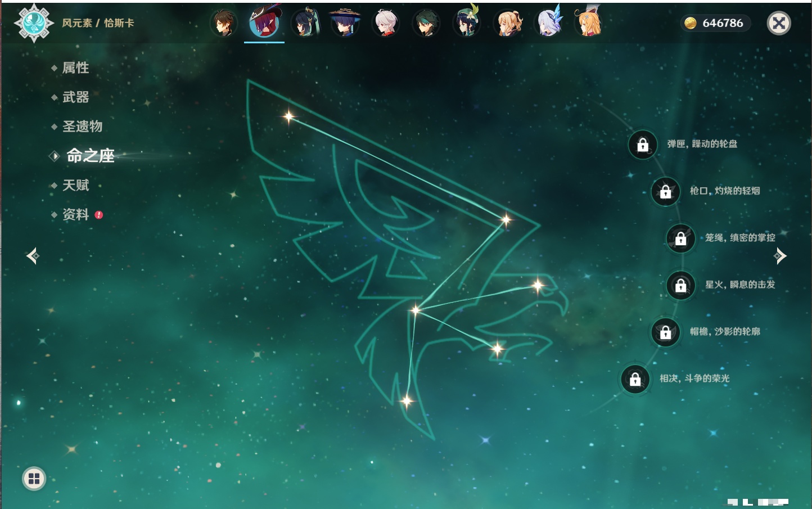The height and width of the screenshot is (509, 812).
Task: Go to next character with right arrow
Action: tap(780, 256)
